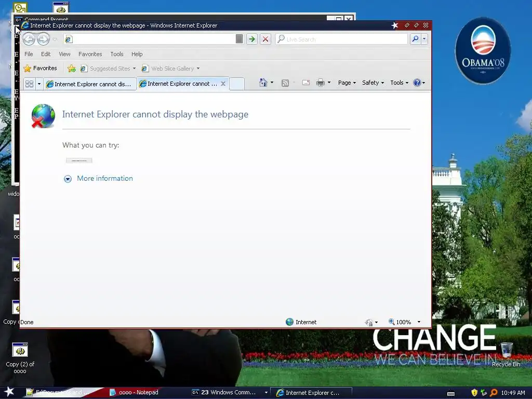
Task: Click the Help question mark icon
Action: [417, 83]
